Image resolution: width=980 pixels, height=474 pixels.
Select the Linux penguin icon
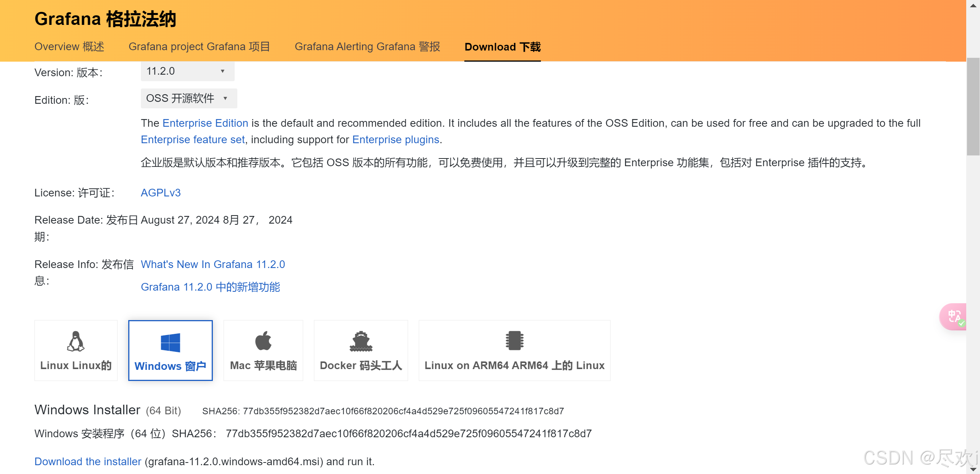[76, 341]
